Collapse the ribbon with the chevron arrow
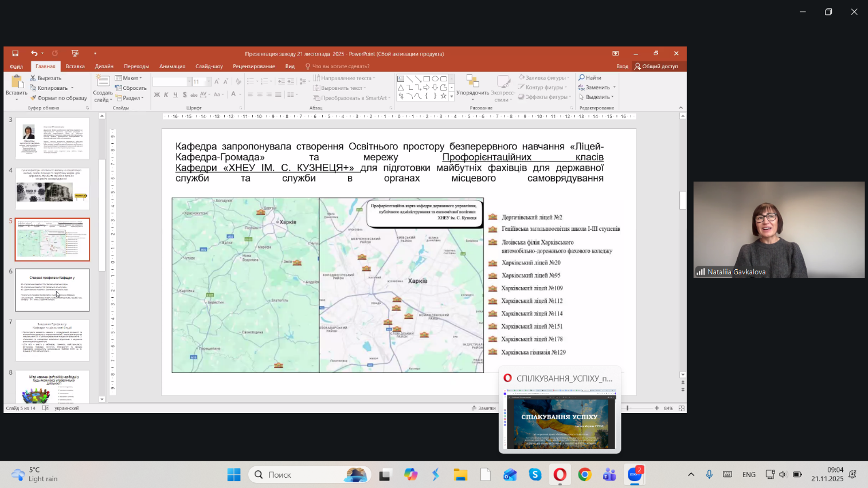 (681, 108)
